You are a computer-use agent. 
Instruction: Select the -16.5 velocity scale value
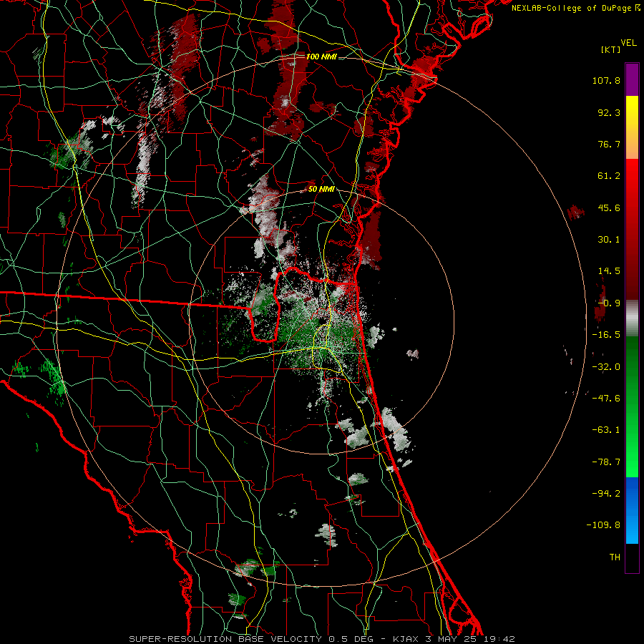tap(606, 335)
